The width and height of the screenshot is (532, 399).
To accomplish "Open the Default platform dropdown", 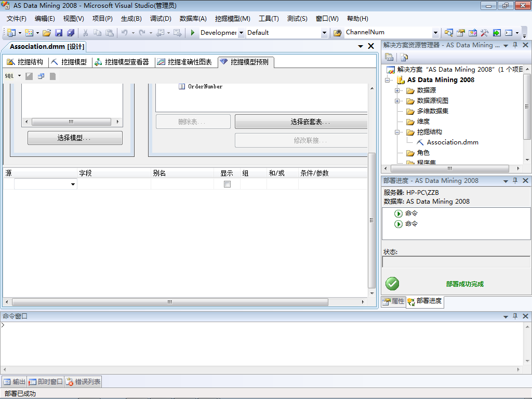I will (324, 33).
